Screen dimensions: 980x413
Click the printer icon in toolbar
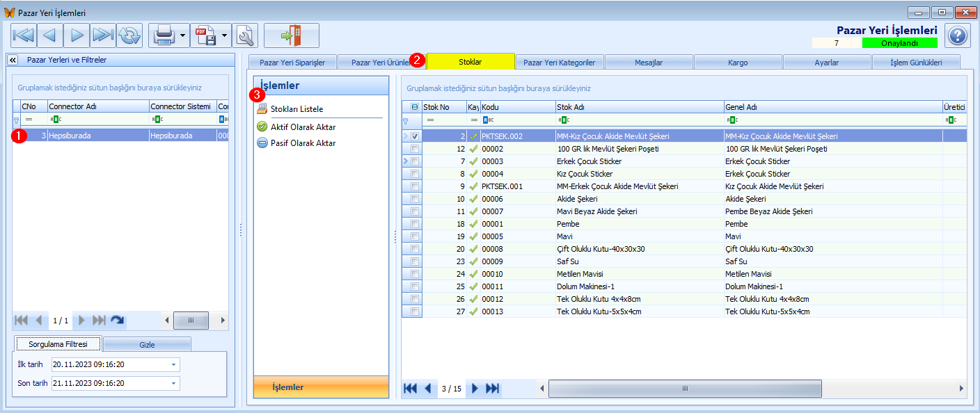pyautogui.click(x=164, y=35)
